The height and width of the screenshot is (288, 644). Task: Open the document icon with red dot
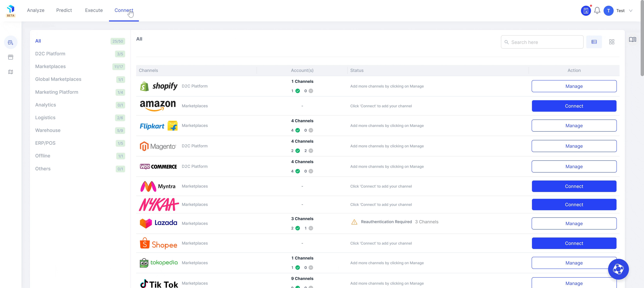click(586, 11)
